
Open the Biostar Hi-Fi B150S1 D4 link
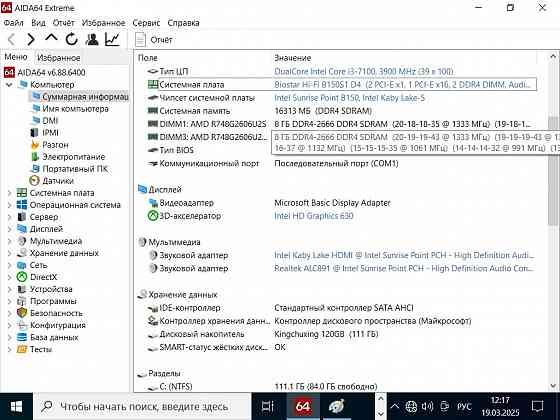click(403, 85)
